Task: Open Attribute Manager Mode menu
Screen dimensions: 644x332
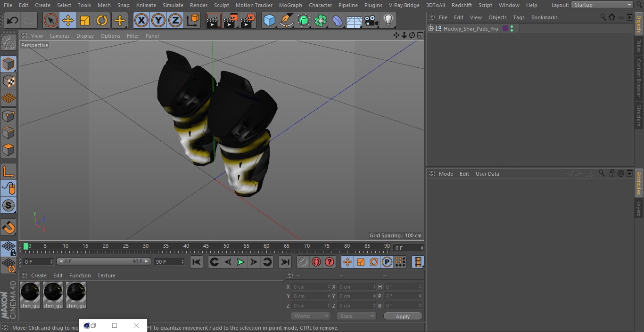Action: [x=446, y=174]
